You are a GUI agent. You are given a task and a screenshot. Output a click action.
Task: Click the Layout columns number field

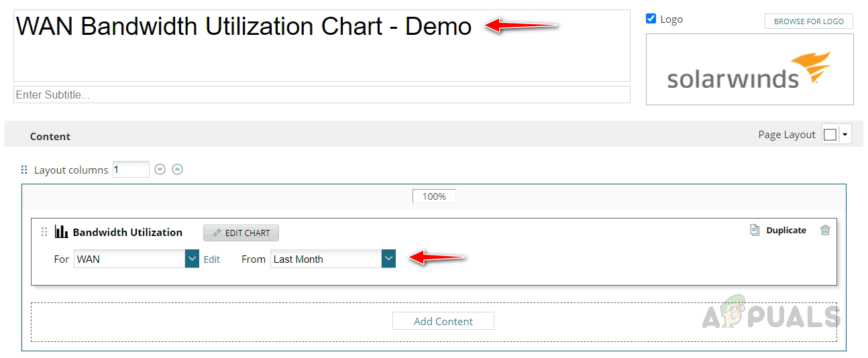[x=131, y=170]
